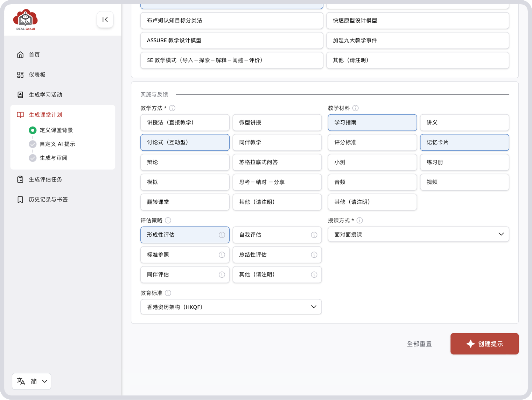Select 苏格拉底式问答 option
532x400 pixels.
pos(277,162)
